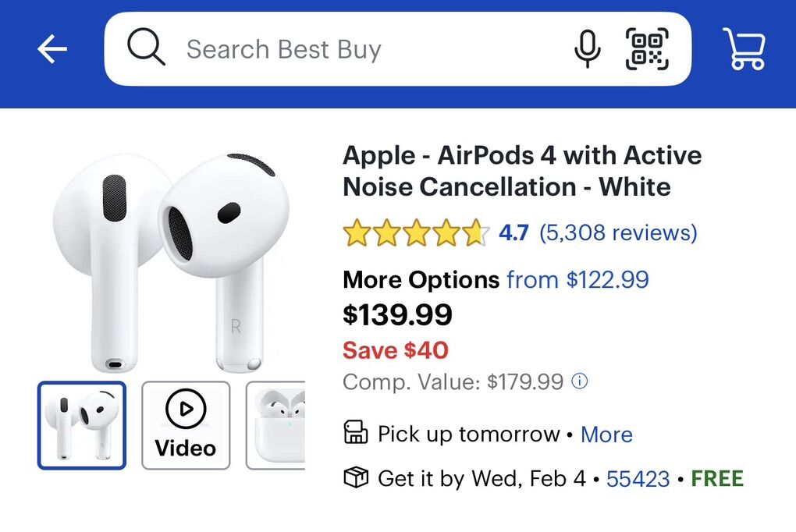This screenshot has height=532, width=796.
Task: Change the 55423 ZIP code
Action: click(x=638, y=478)
